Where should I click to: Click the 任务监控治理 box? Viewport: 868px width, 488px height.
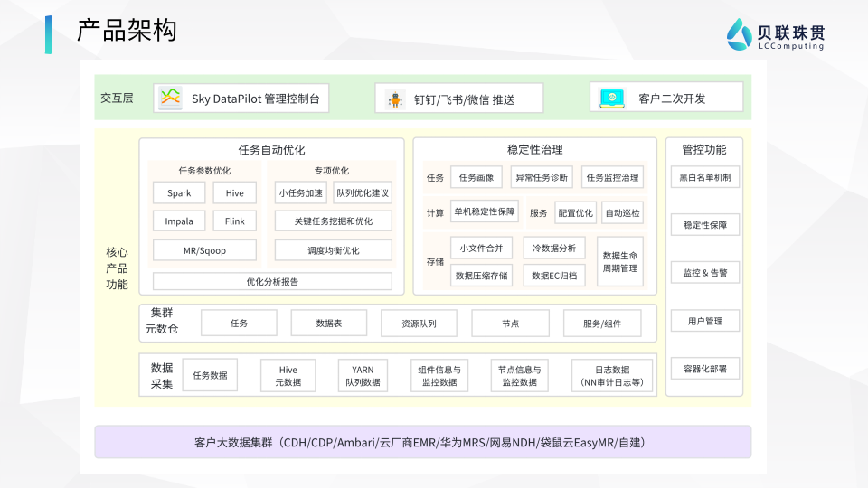[612, 177]
